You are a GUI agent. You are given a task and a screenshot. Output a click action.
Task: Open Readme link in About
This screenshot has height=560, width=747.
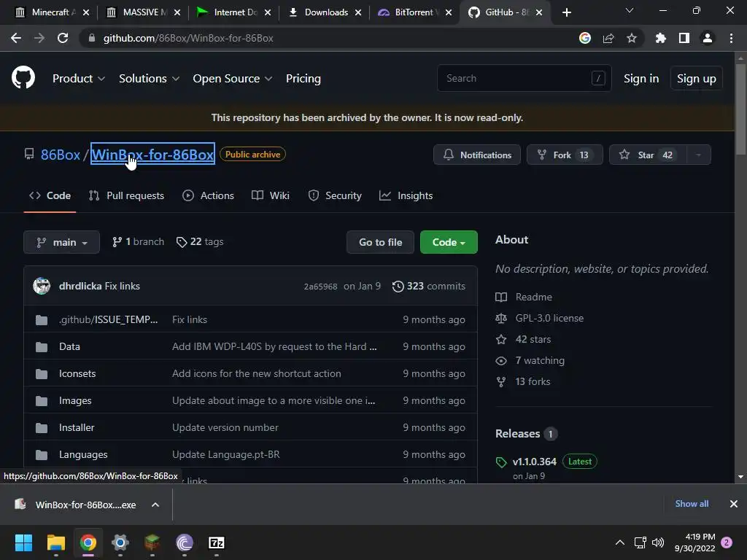(x=533, y=297)
